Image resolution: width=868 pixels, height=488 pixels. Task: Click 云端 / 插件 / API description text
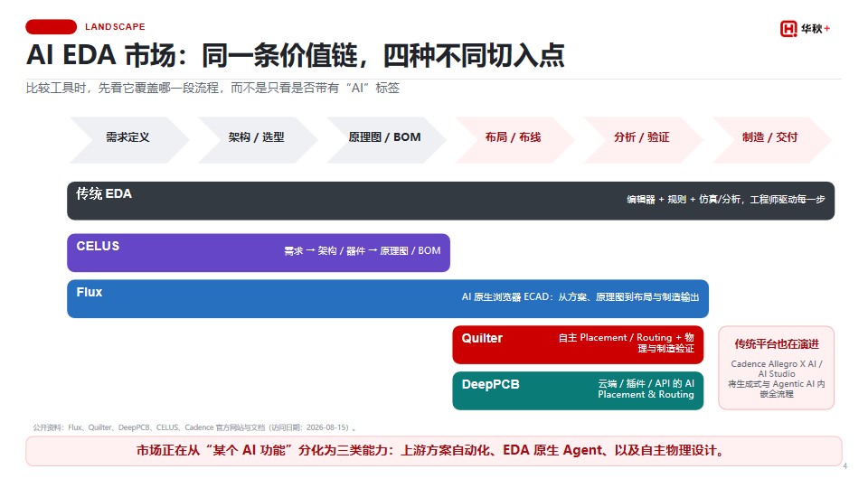point(646,389)
